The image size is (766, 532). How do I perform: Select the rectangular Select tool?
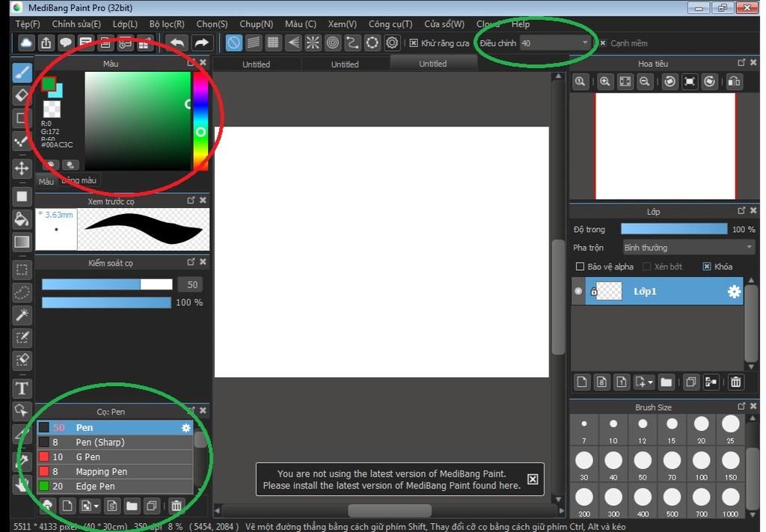point(22,269)
